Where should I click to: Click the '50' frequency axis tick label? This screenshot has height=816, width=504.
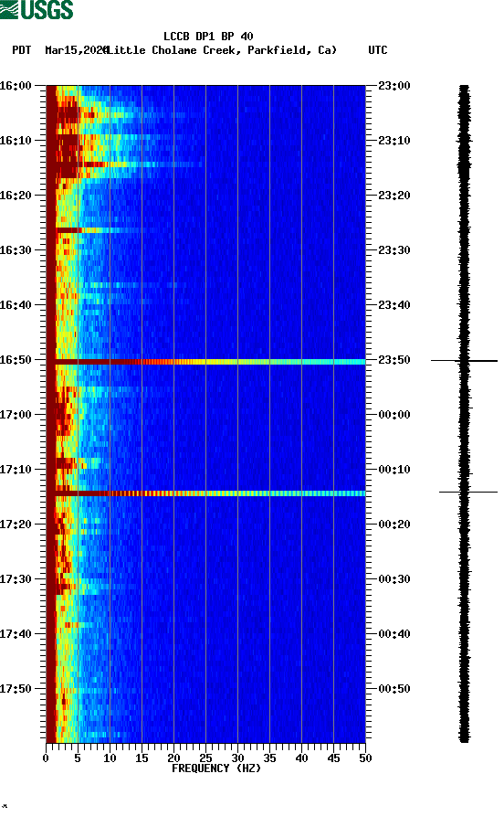coord(365,758)
